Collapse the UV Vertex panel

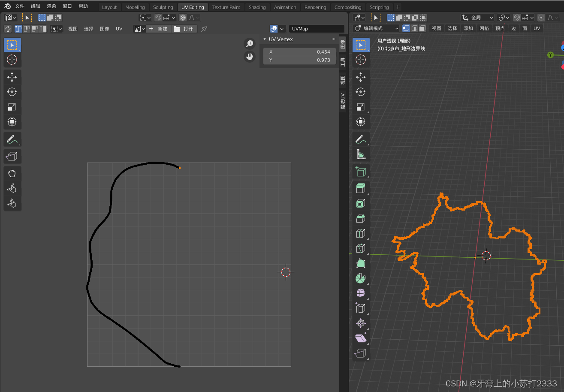pos(265,39)
